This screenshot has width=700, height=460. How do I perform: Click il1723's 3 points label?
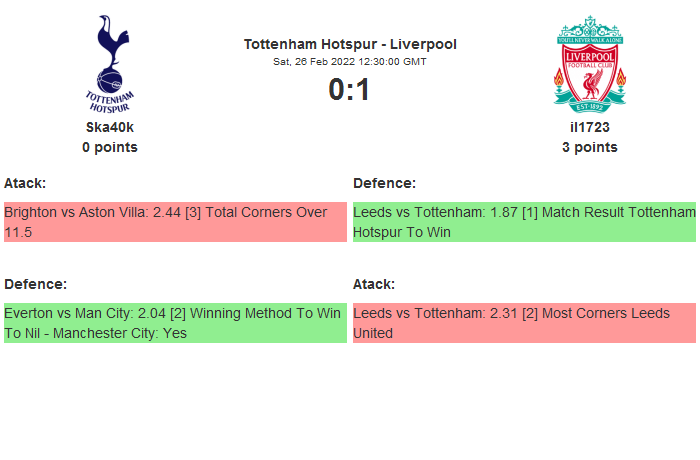click(x=590, y=147)
